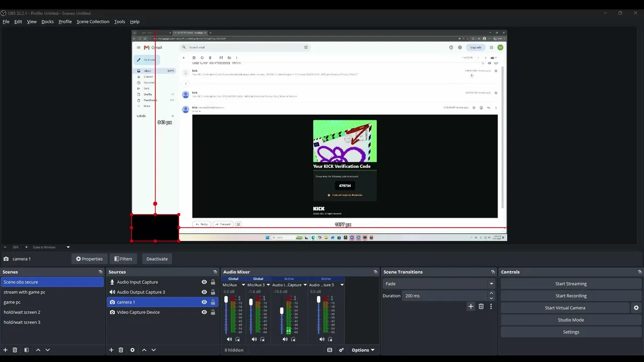Remove the scene transition with trash icon

coord(481,307)
